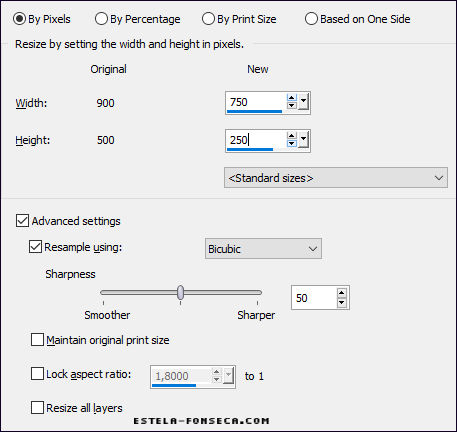Uncheck the Advanced settings checkbox
457x432 pixels.
point(22,221)
